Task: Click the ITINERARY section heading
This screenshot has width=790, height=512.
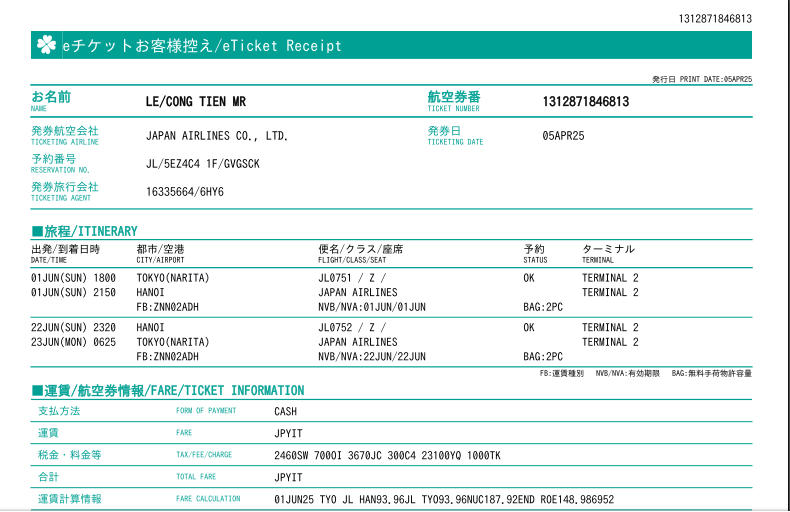Action: click(x=85, y=231)
